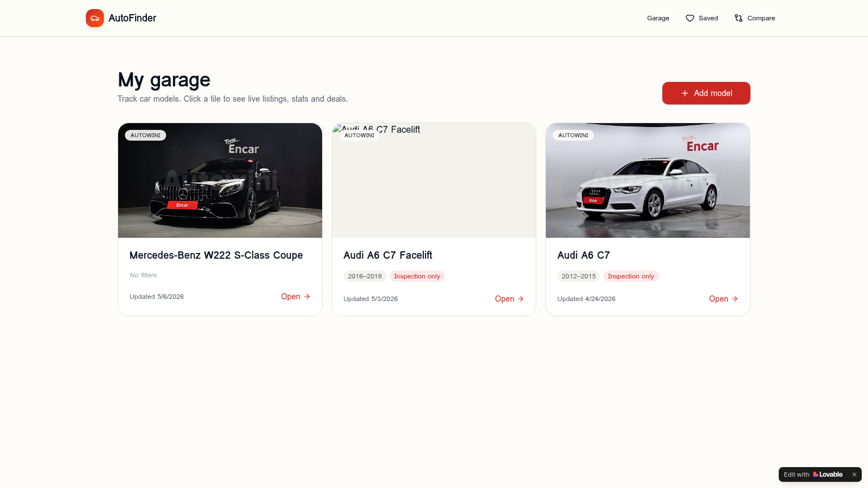
Task: Click the 2012–2015 year tag
Action: 579,276
